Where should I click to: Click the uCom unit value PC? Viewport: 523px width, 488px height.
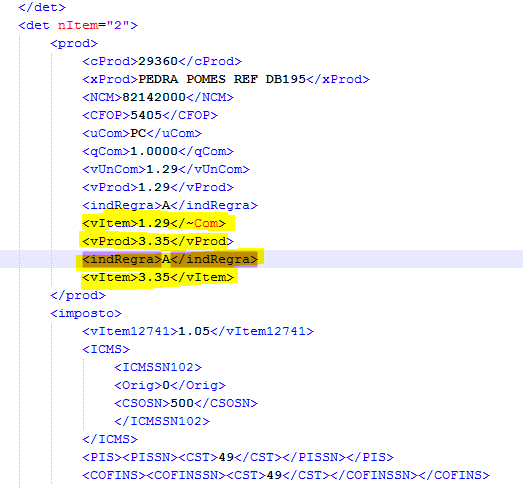pos(138,133)
